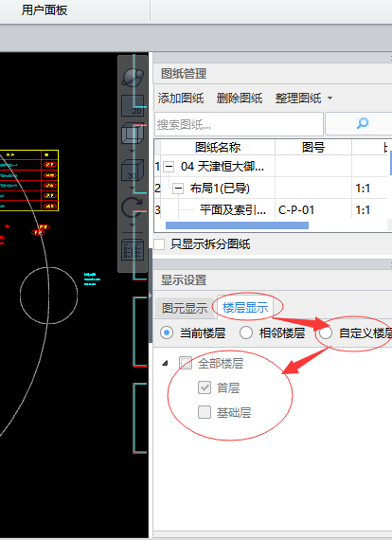This screenshot has height=540, width=392.
Task: Click row number 3 header
Action: pos(157,209)
